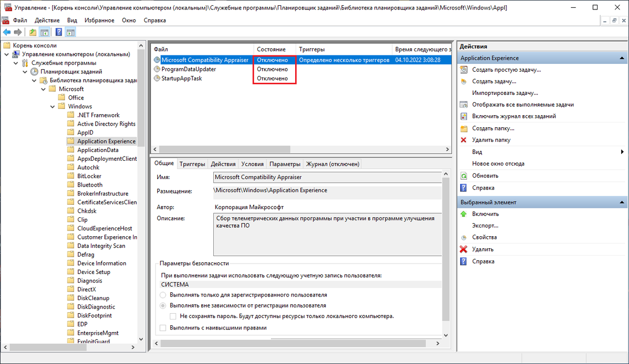Click the red X Удалить папку icon
The image size is (629, 364).
[x=463, y=140]
